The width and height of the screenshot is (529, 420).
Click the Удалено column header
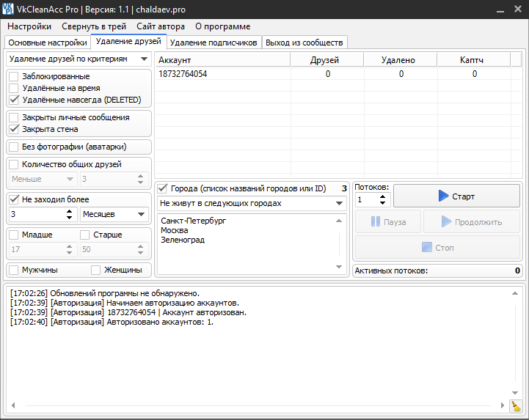tap(400, 60)
